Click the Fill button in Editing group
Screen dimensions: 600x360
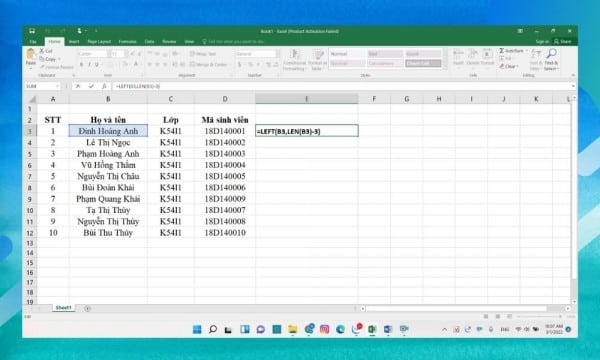tap(505, 58)
